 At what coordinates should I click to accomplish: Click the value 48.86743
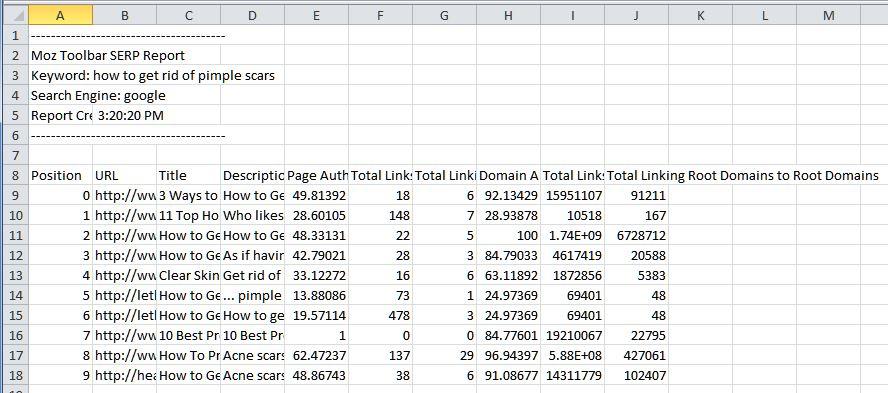[x=317, y=375]
